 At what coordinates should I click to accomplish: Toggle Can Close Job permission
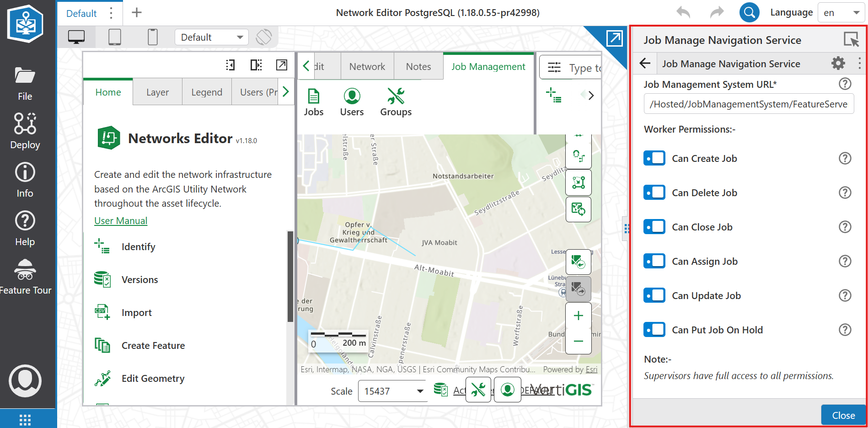[x=654, y=227]
